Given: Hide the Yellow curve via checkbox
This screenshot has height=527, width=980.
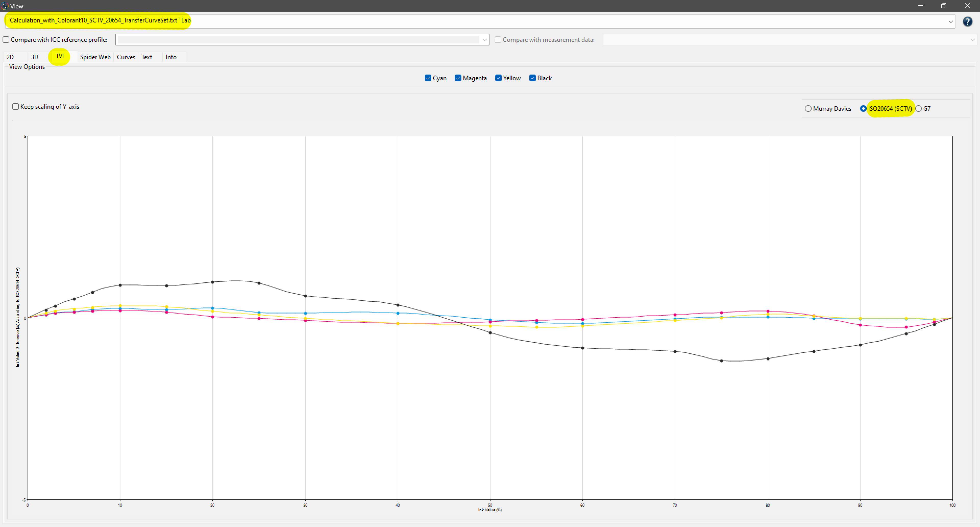Looking at the screenshot, I should [498, 78].
